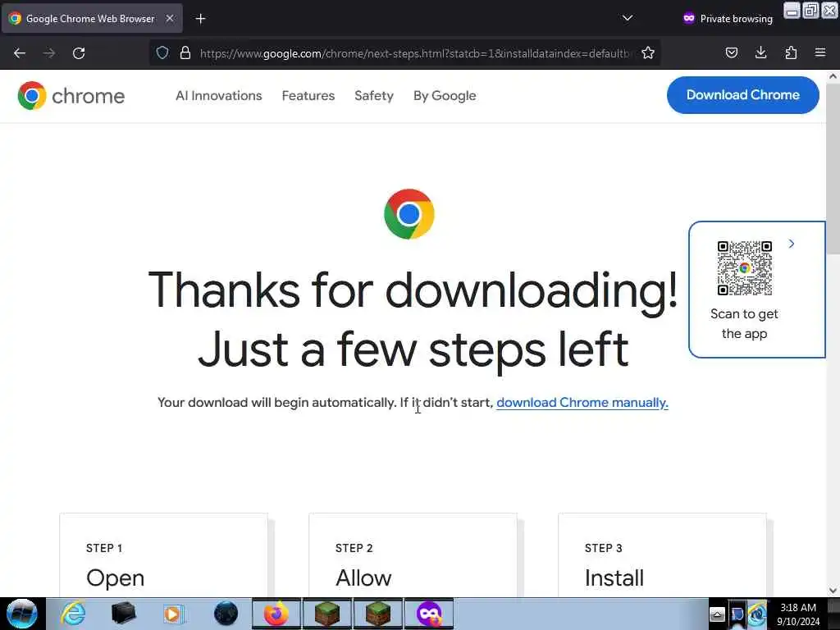Bookmark this page with the star icon

pyautogui.click(x=648, y=52)
